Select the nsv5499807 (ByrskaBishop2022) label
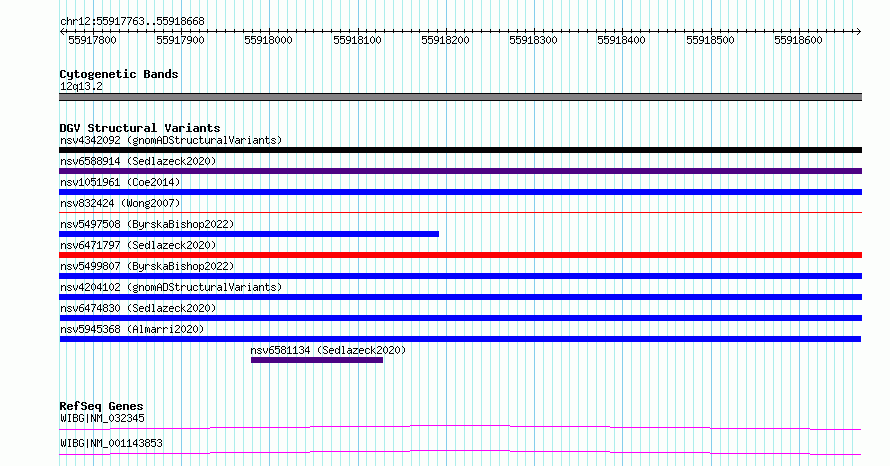Image resolution: width=890 pixels, height=466 pixels. coord(147,266)
